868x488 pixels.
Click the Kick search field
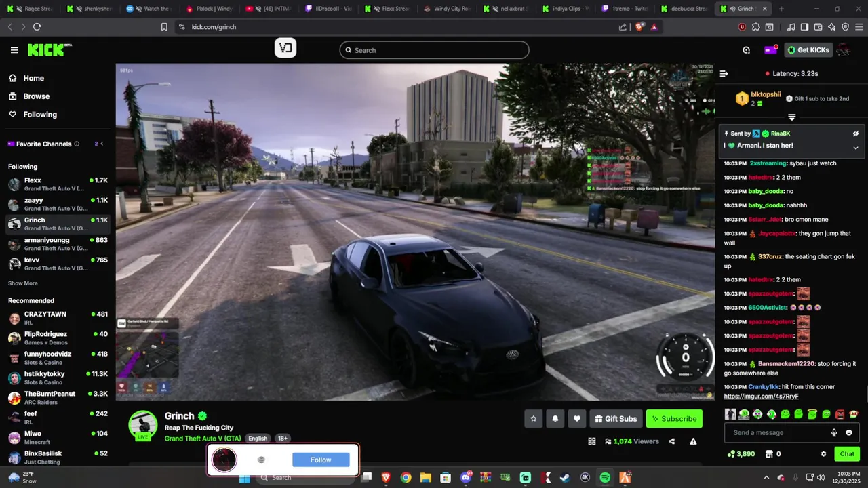434,50
